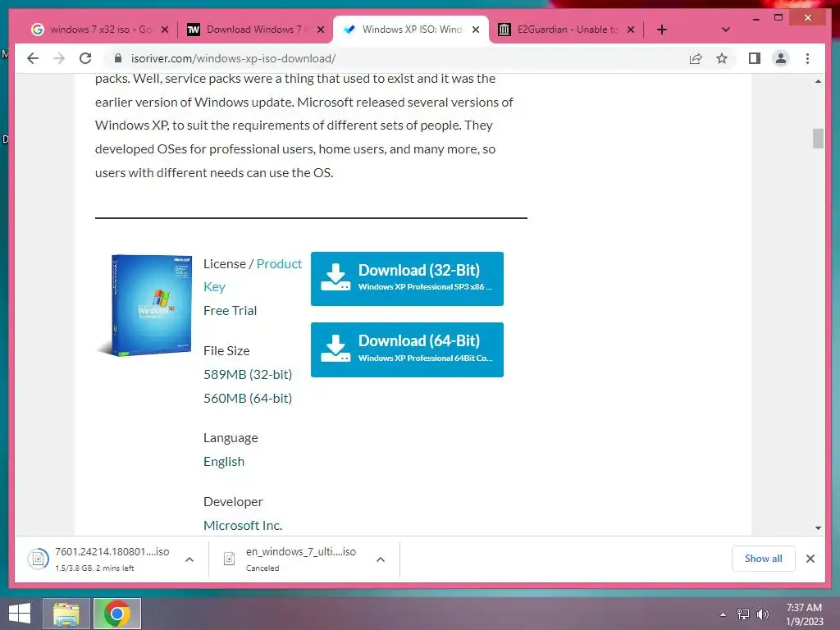Click the Chrome taskbar icon
Viewport: 840px width, 630px height.
pyautogui.click(x=116, y=614)
